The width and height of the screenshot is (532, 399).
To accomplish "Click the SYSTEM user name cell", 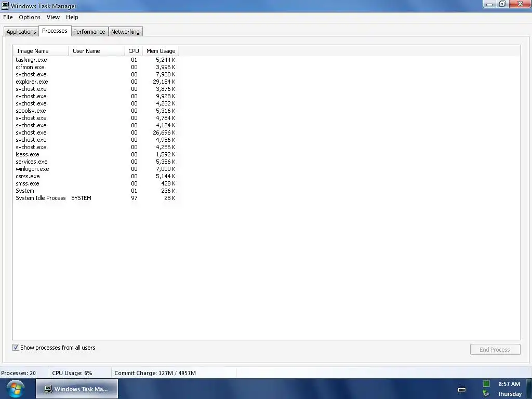I will tap(81, 198).
